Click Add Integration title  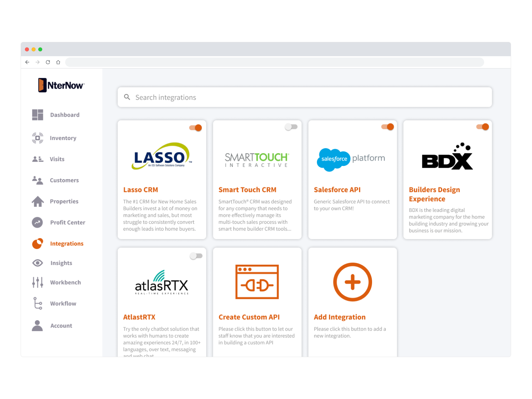pos(340,317)
